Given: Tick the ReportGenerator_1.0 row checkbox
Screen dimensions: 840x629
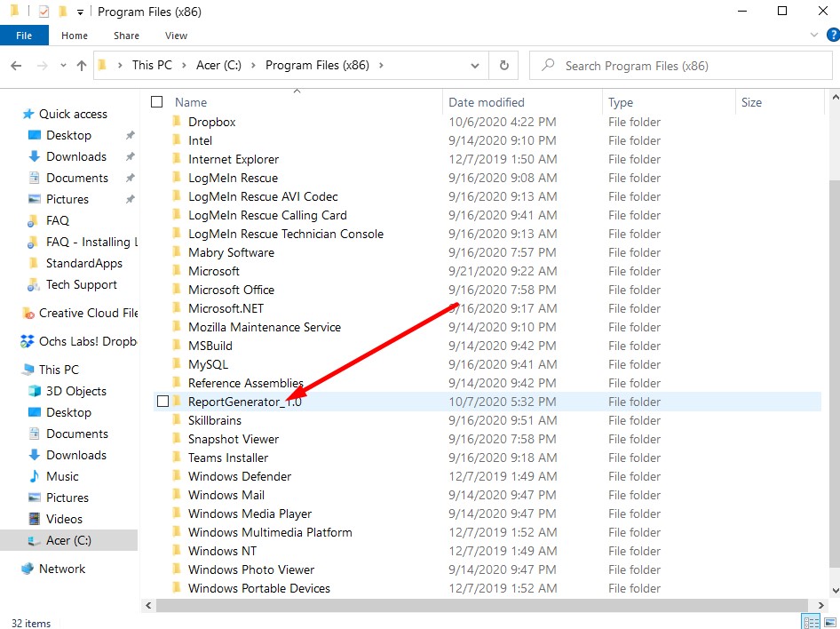Looking at the screenshot, I should click(x=162, y=402).
